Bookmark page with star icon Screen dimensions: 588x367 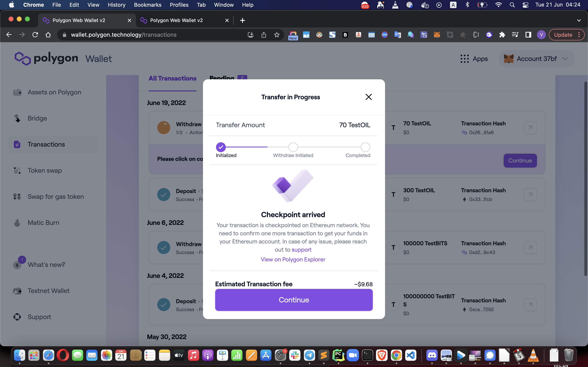click(x=277, y=35)
